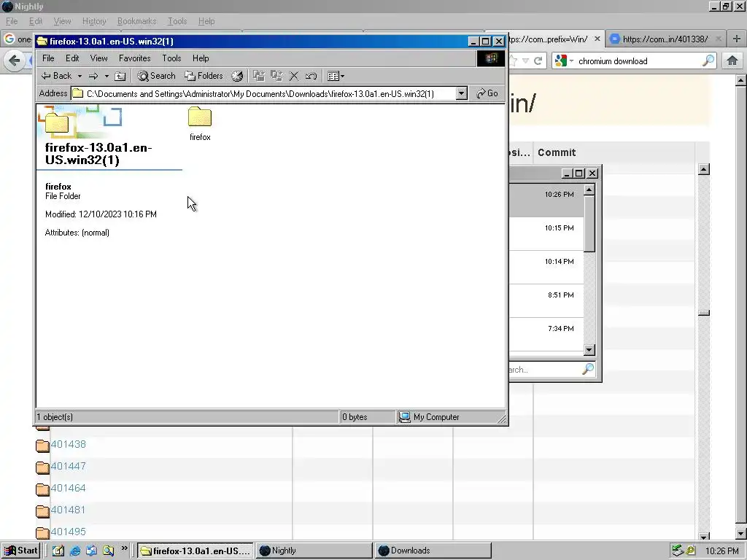Open the Explorer Edit menu
Image resolution: width=747 pixels, height=560 pixels.
click(x=72, y=58)
